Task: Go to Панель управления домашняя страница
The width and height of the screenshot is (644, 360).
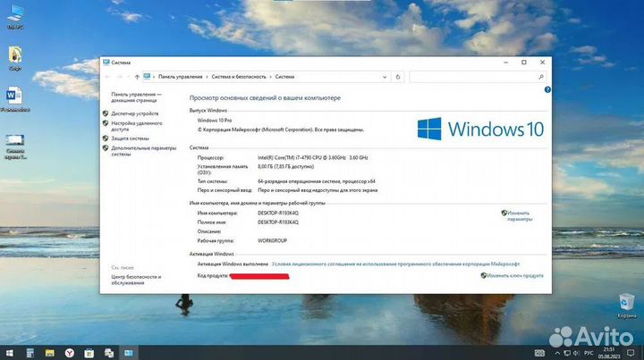Action: [135, 96]
